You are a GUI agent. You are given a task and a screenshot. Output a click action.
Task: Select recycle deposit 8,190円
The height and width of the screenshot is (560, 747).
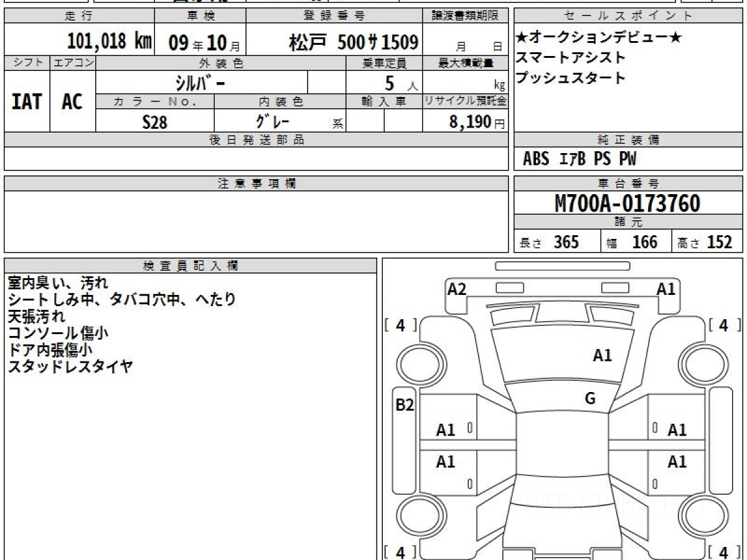[477, 122]
